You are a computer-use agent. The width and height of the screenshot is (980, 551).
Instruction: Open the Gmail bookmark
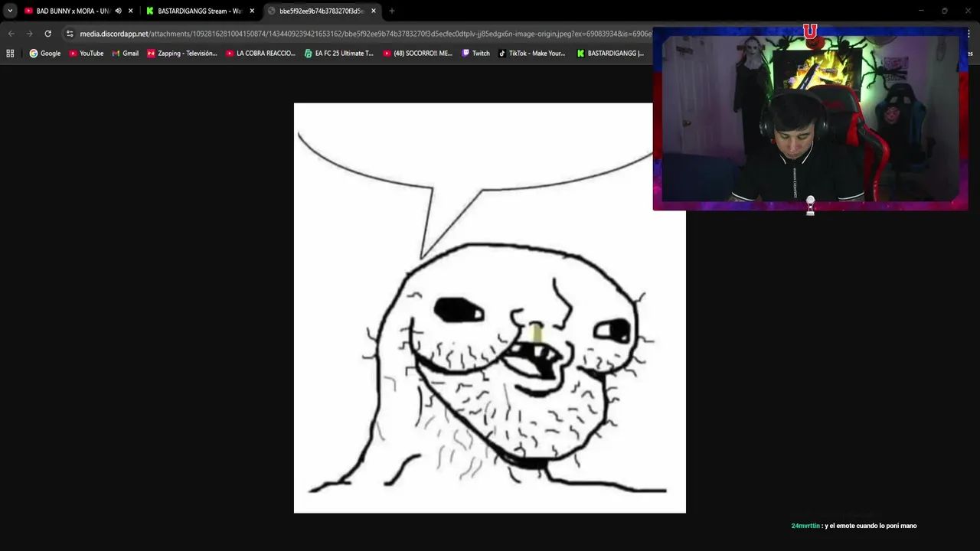(x=125, y=54)
